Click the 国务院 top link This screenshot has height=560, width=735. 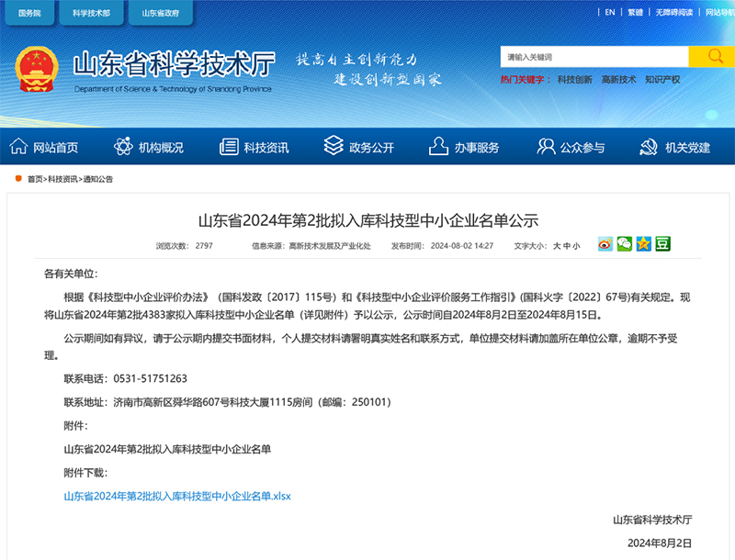(x=29, y=14)
